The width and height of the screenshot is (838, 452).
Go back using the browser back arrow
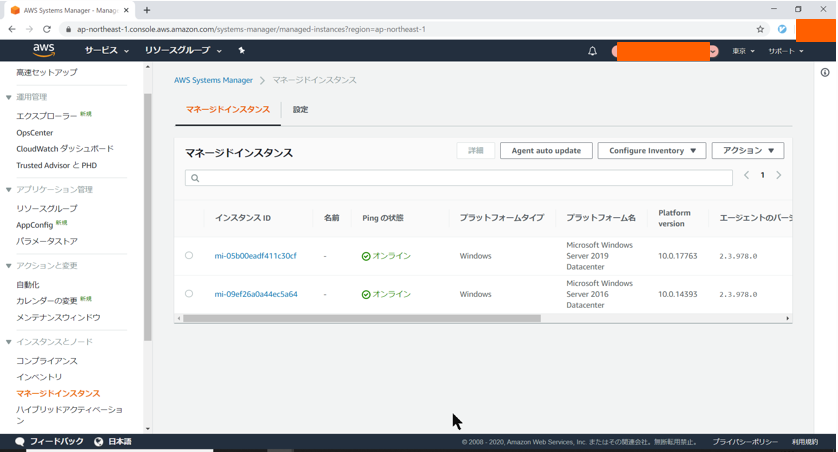coord(12,29)
